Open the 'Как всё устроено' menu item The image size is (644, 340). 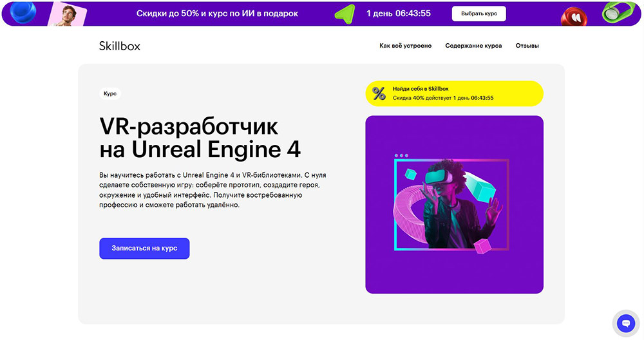405,46
